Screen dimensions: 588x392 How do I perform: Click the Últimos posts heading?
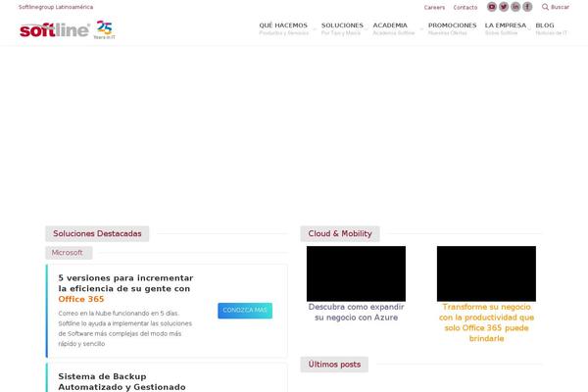click(334, 365)
